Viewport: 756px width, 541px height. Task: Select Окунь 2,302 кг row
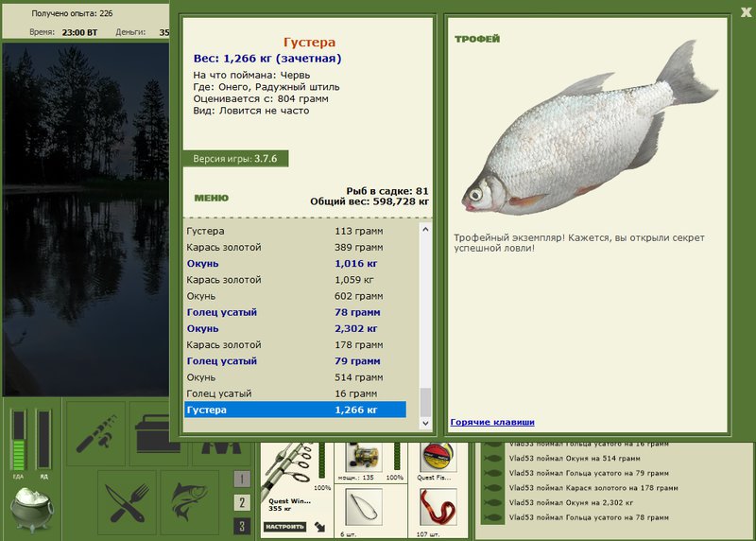click(x=295, y=328)
